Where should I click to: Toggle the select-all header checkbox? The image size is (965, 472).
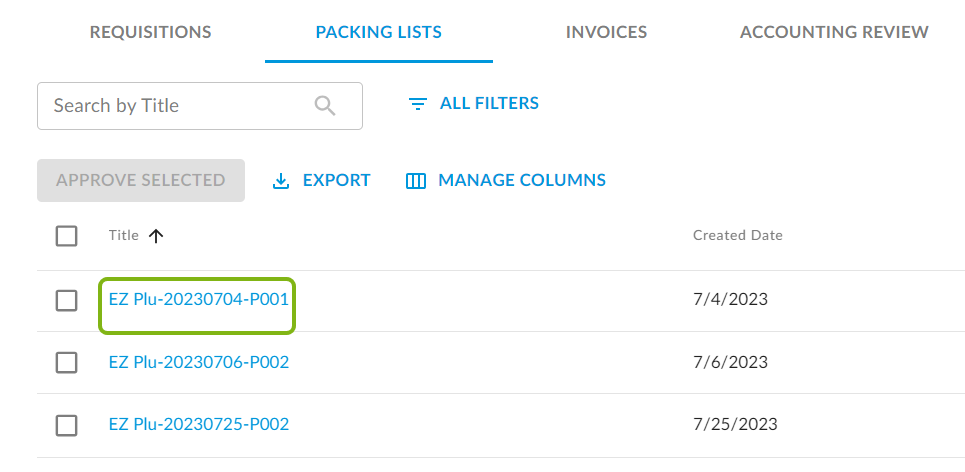(66, 236)
